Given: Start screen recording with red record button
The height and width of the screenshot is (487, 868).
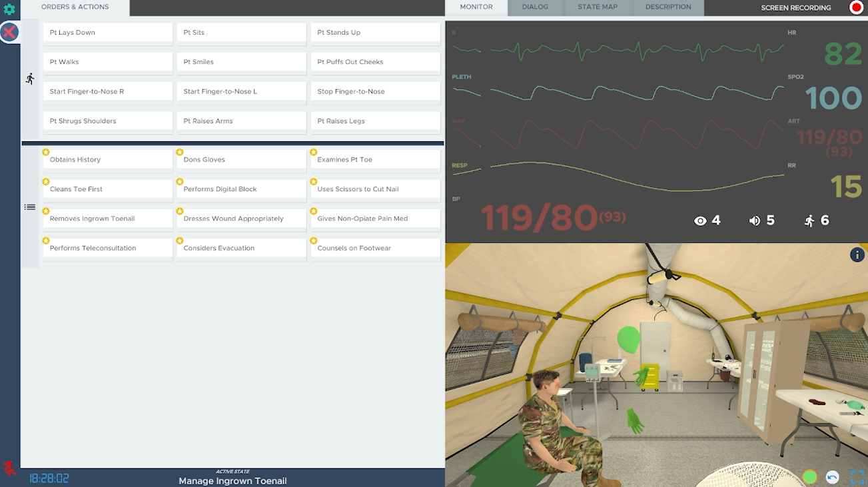Looking at the screenshot, I should (856, 8).
